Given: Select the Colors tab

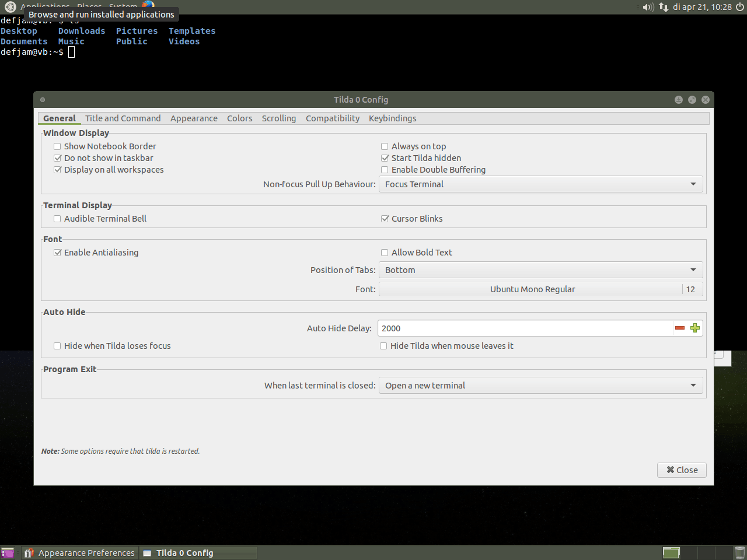Looking at the screenshot, I should (240, 118).
